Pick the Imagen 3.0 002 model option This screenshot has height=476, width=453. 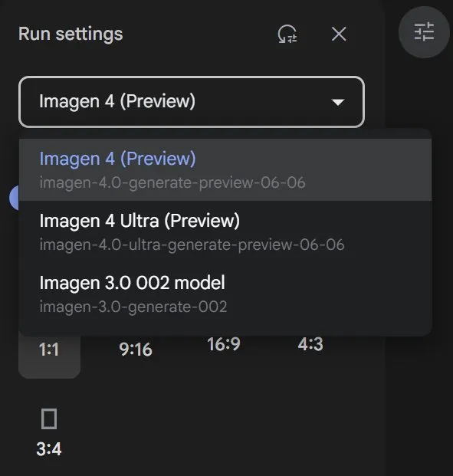[x=225, y=294]
